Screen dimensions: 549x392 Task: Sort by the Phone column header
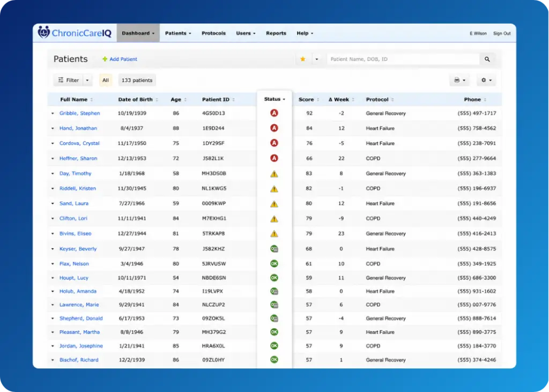(475, 100)
